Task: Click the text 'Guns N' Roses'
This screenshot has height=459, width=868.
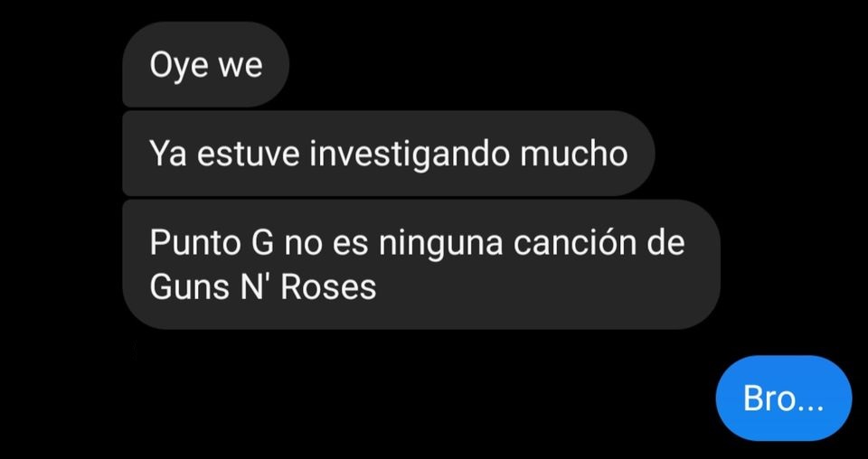Action: point(263,287)
